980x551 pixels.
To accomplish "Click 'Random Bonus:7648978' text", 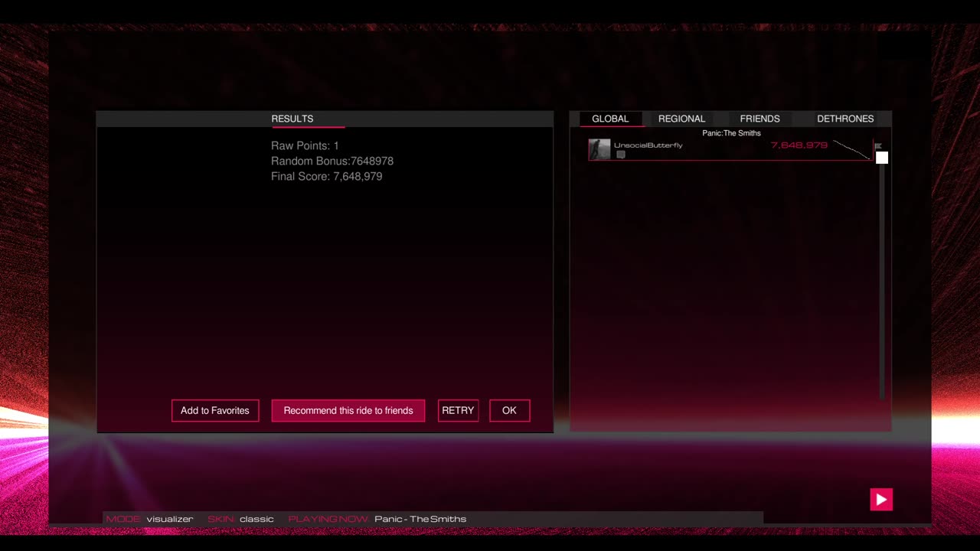I will [x=332, y=161].
